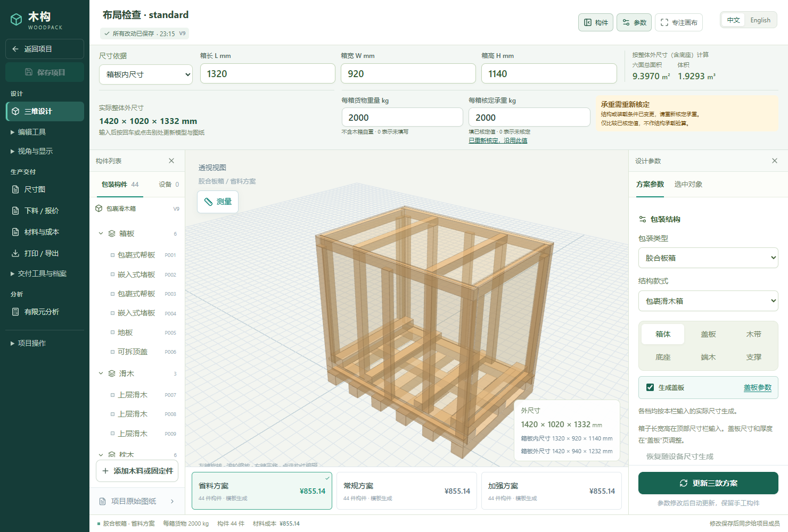Open 有限元分析 calculator icon
Image resolution: width=788 pixels, height=532 pixels.
pyautogui.click(x=15, y=312)
